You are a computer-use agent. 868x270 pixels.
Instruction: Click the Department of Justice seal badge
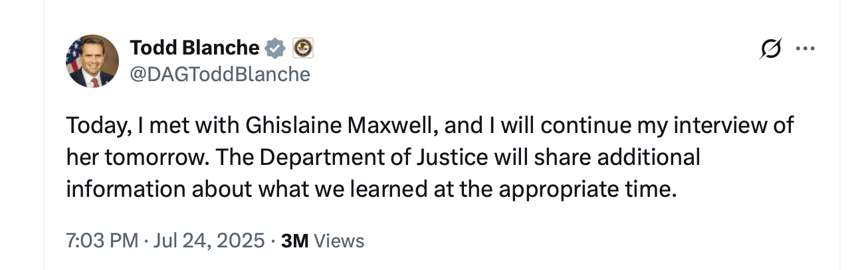click(x=303, y=48)
